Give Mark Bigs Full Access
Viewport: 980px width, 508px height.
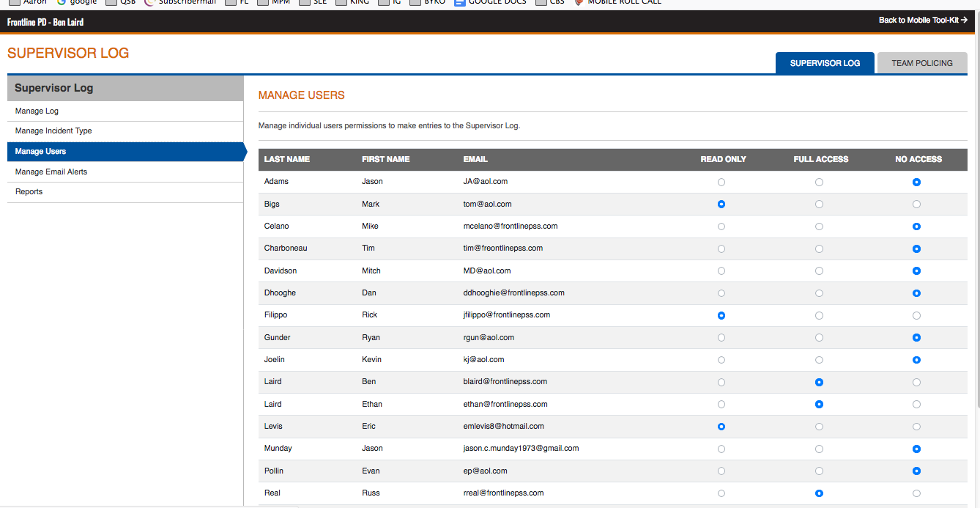819,205
